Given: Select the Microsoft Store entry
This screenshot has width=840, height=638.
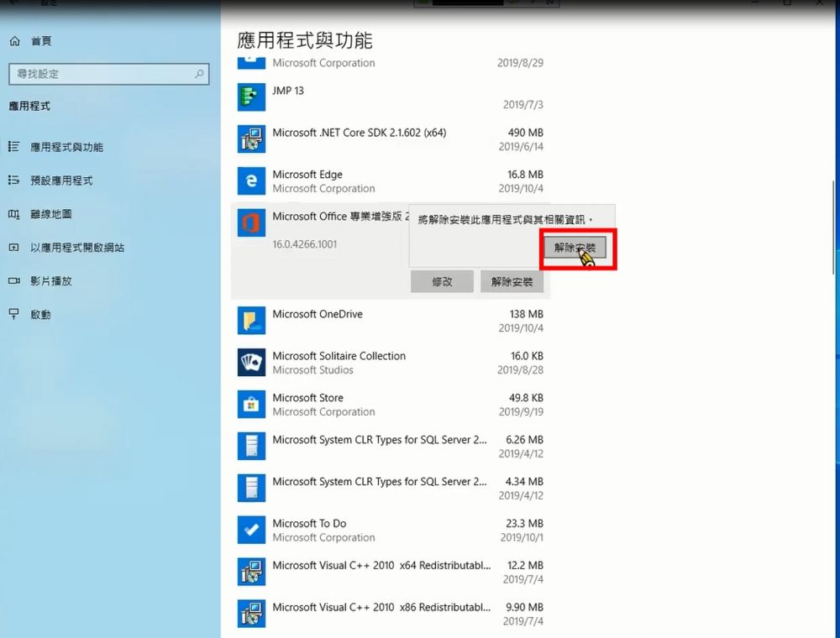Looking at the screenshot, I should pos(390,404).
